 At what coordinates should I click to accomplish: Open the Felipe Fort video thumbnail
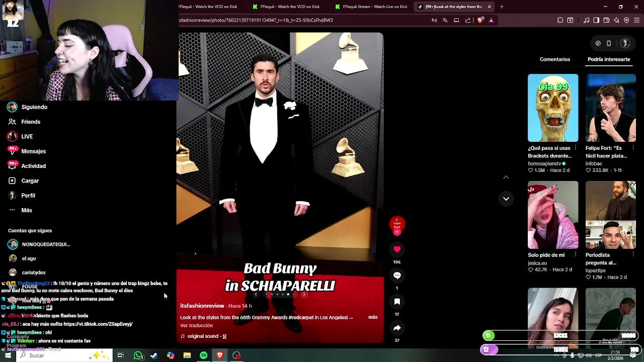611,108
